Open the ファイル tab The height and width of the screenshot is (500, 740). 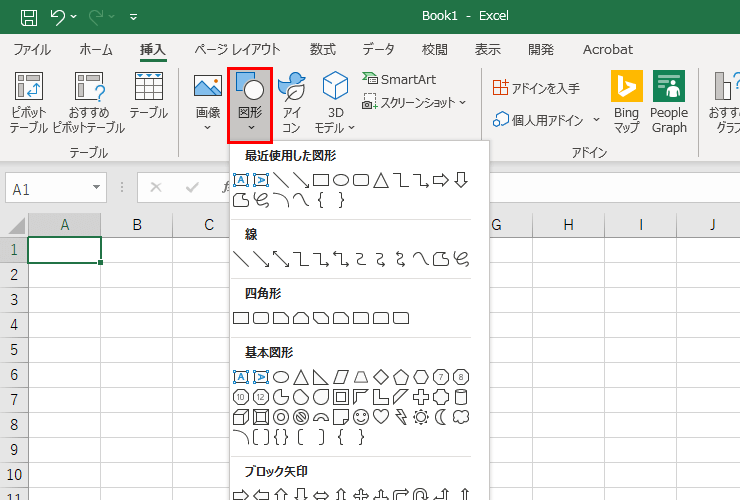(x=32, y=50)
